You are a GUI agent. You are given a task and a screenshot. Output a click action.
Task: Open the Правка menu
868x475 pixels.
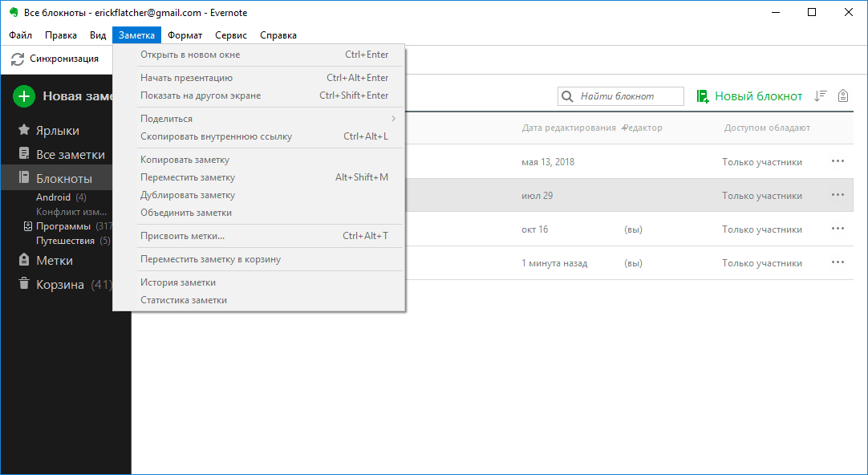61,35
